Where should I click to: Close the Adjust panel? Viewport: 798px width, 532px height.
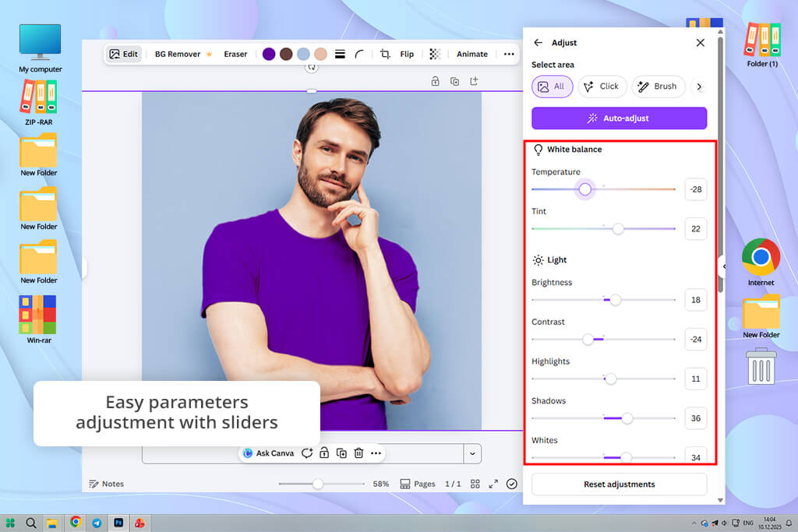[701, 43]
